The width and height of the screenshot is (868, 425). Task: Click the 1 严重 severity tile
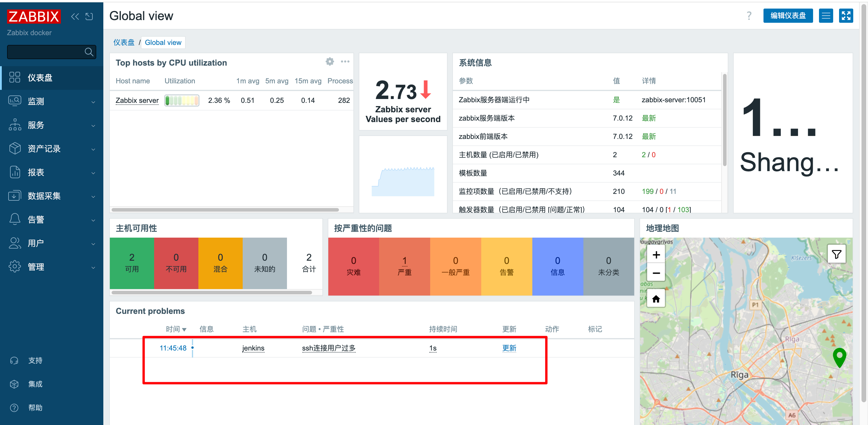click(x=404, y=266)
